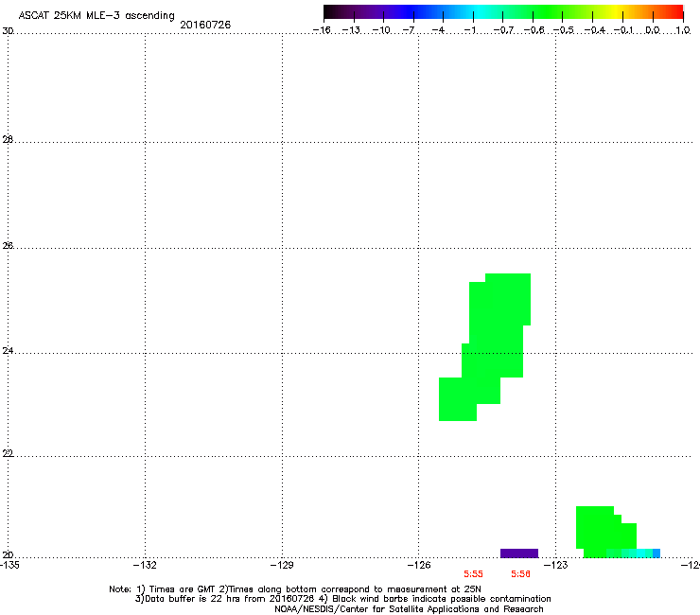Screen dimensions: 700x615
Task: Click the color scale label -7
Action: 409,30
